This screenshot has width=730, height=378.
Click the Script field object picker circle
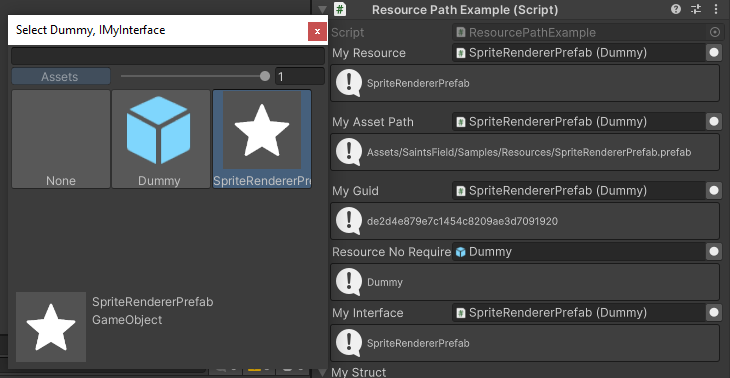coord(715,33)
